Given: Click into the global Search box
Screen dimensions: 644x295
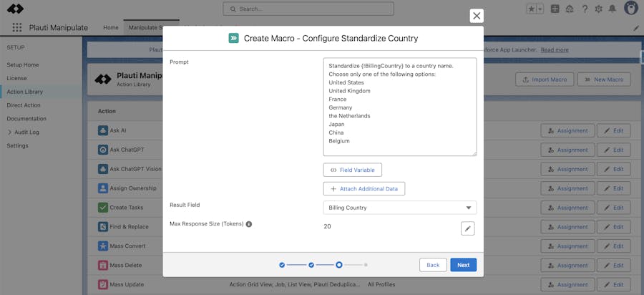Looking at the screenshot, I should (308, 9).
